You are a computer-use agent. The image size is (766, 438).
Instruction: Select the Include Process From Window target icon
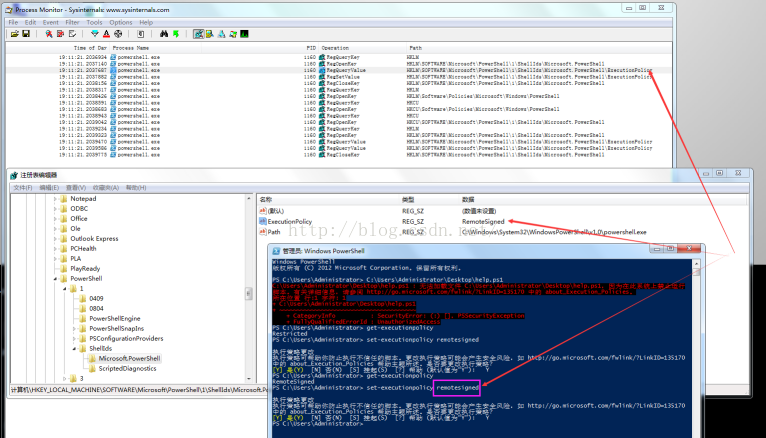pyautogui.click(x=118, y=34)
